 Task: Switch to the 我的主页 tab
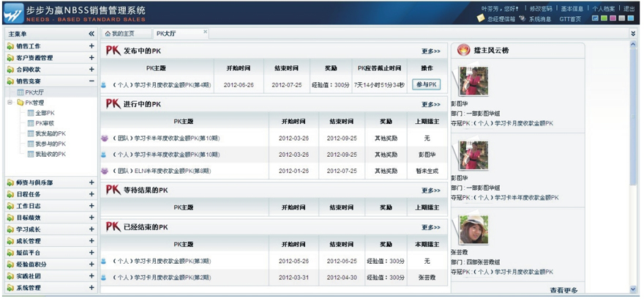[x=122, y=34]
